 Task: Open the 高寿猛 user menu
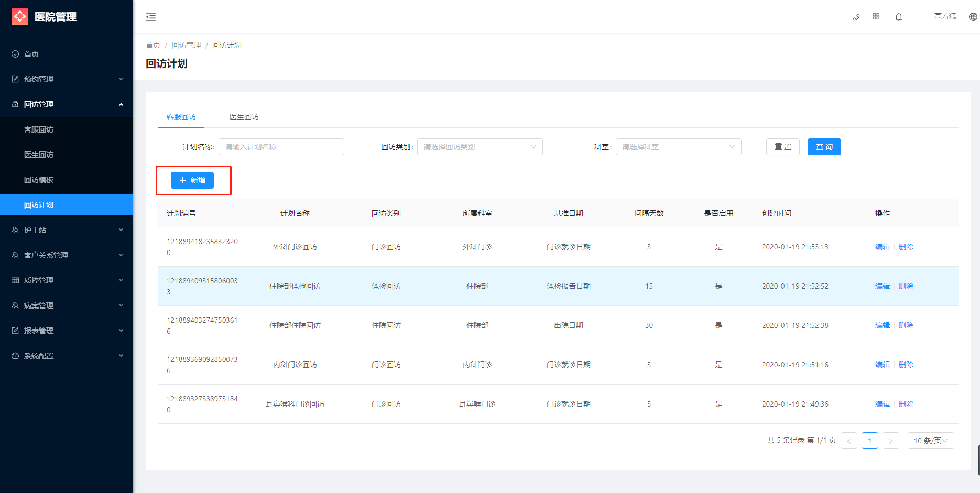coord(945,17)
